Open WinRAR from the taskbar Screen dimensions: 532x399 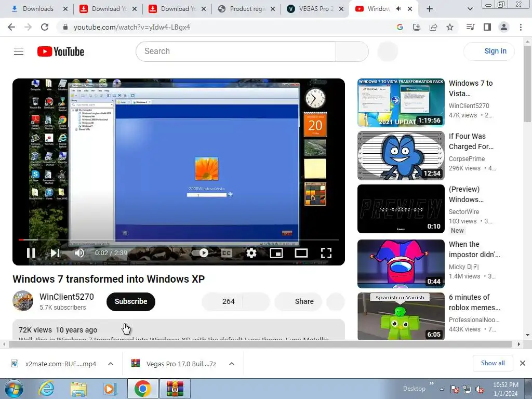pos(175,389)
